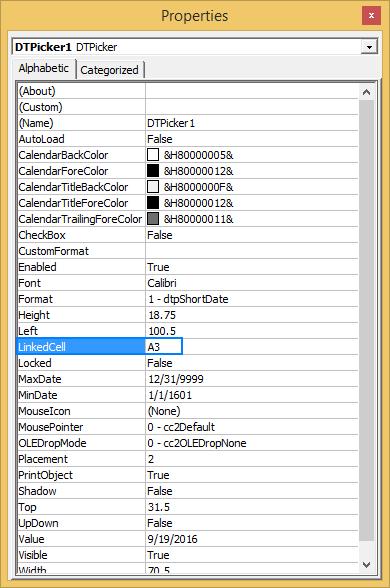This screenshot has width=390, height=588.
Task: Select the CalendarBackColor property label
Action: coord(63,155)
